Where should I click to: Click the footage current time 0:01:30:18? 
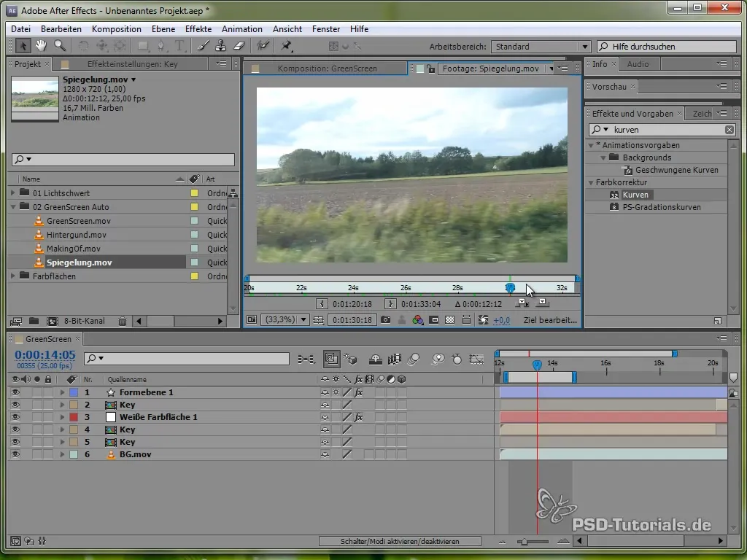pos(352,320)
